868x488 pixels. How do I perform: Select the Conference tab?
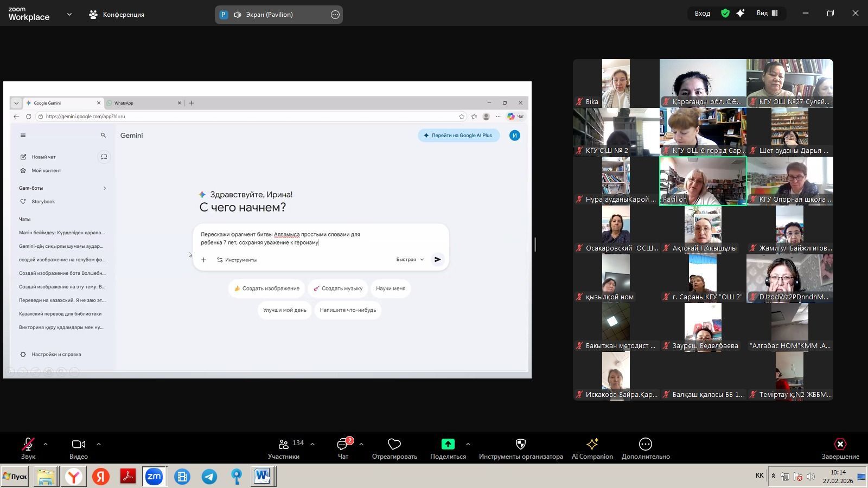(x=117, y=15)
